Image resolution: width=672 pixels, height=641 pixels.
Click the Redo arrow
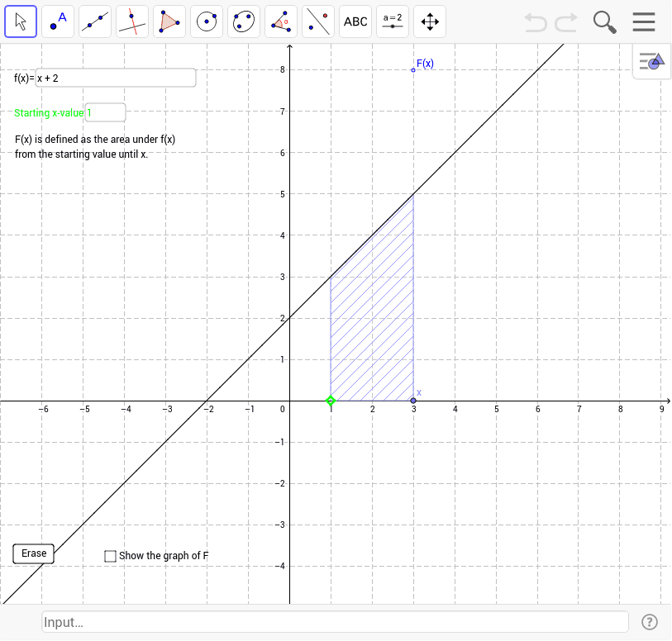(x=566, y=22)
